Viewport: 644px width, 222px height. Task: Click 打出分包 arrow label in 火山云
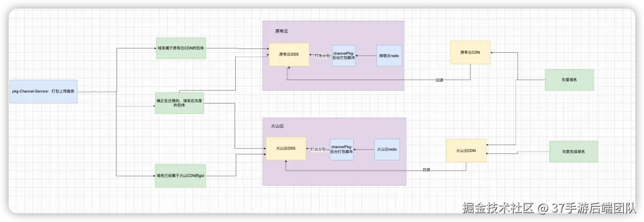click(318, 150)
